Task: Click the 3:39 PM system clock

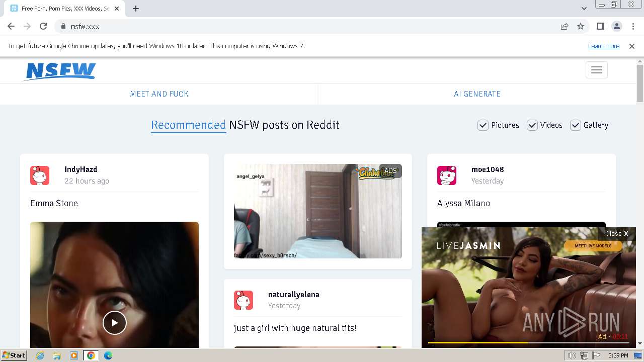Action: [x=618, y=355]
